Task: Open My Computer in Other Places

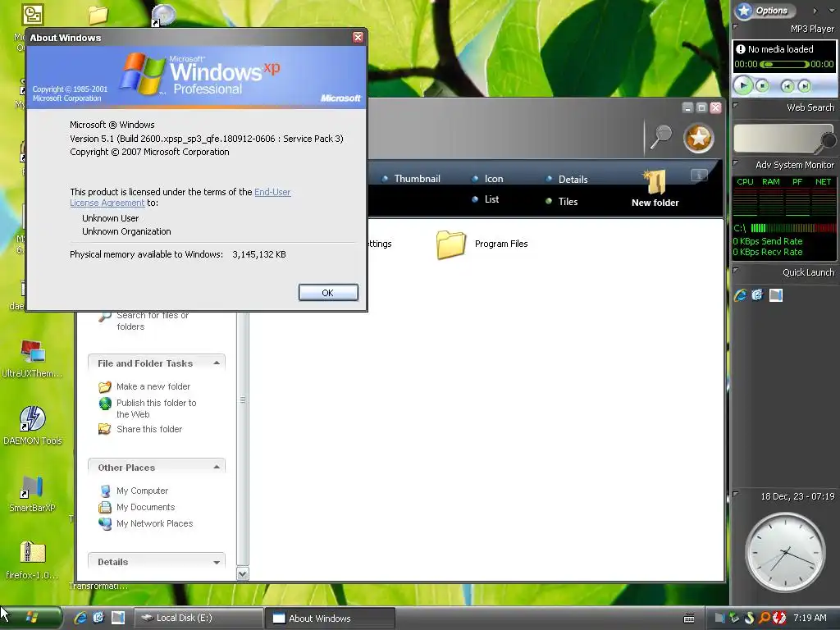Action: point(134,491)
